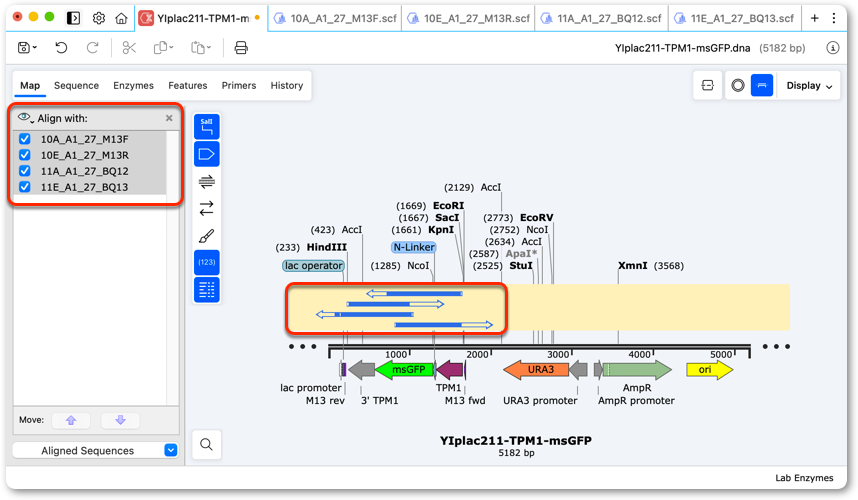Open the settings gear

tap(98, 18)
